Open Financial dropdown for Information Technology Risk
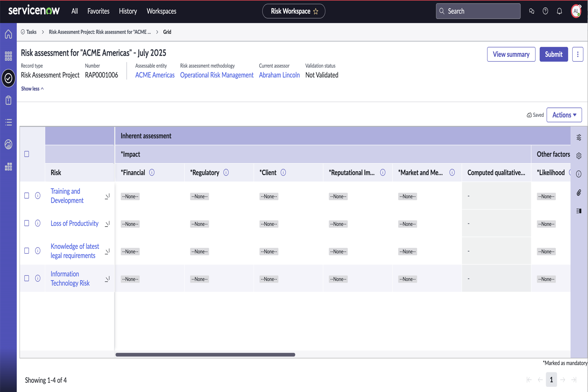Image resolution: width=588 pixels, height=392 pixels. coord(130,279)
